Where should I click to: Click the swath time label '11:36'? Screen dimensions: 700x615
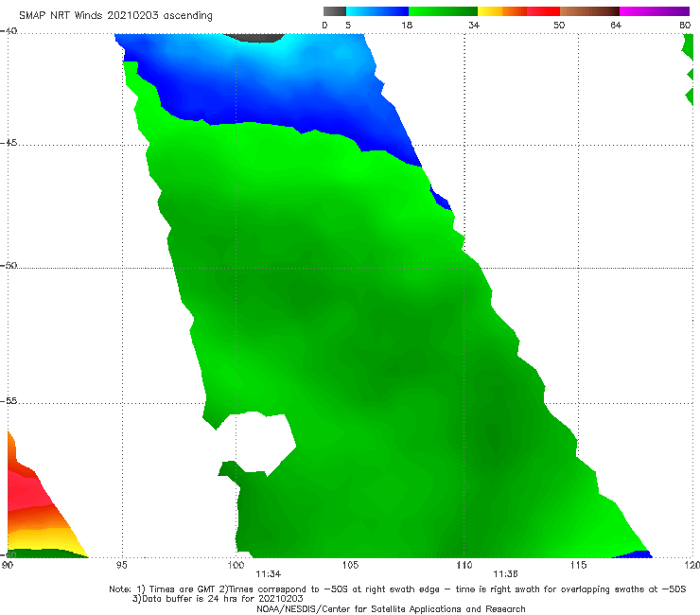[x=505, y=574]
